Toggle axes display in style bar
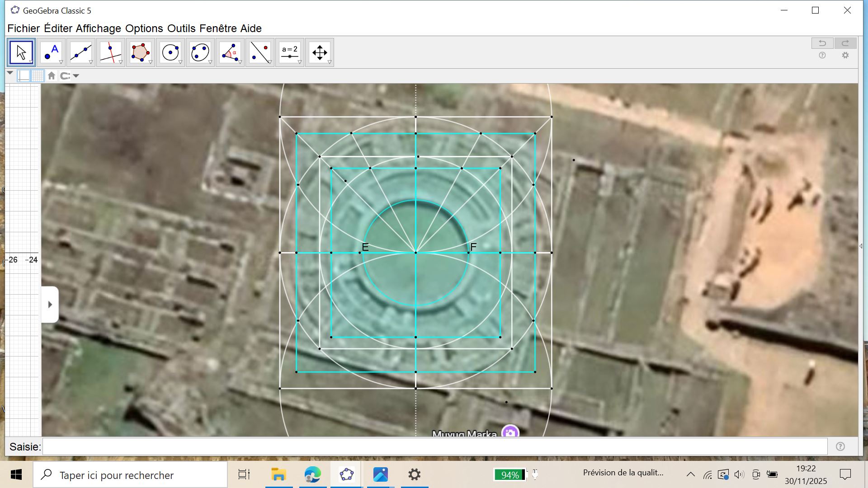This screenshot has width=868, height=488. tap(24, 76)
